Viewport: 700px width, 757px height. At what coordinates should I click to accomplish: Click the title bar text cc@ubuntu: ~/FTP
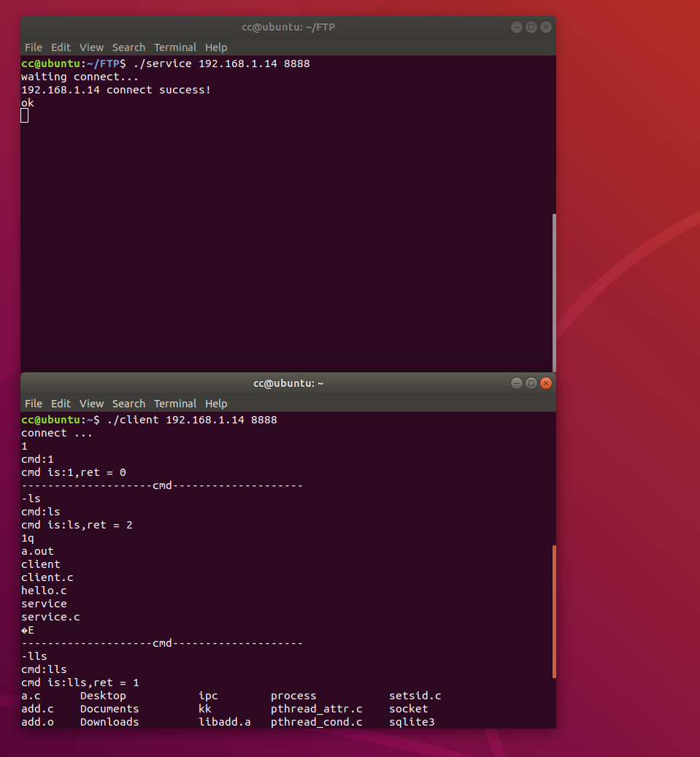tap(288, 27)
